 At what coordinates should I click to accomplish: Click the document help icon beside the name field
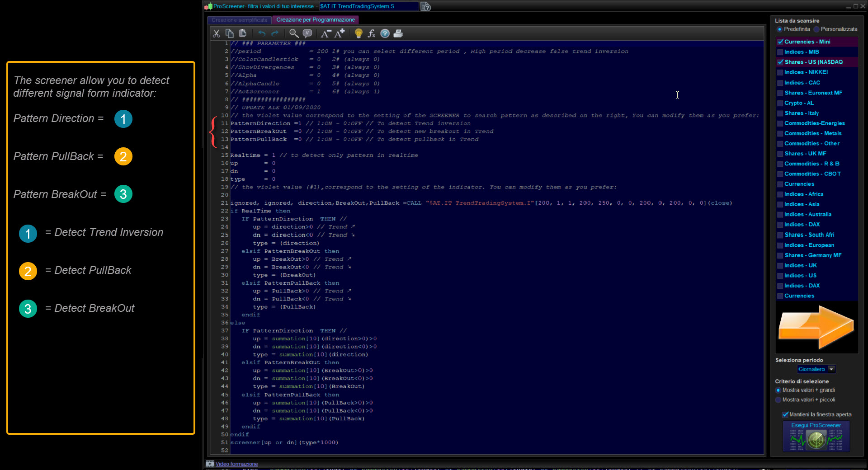click(x=426, y=6)
